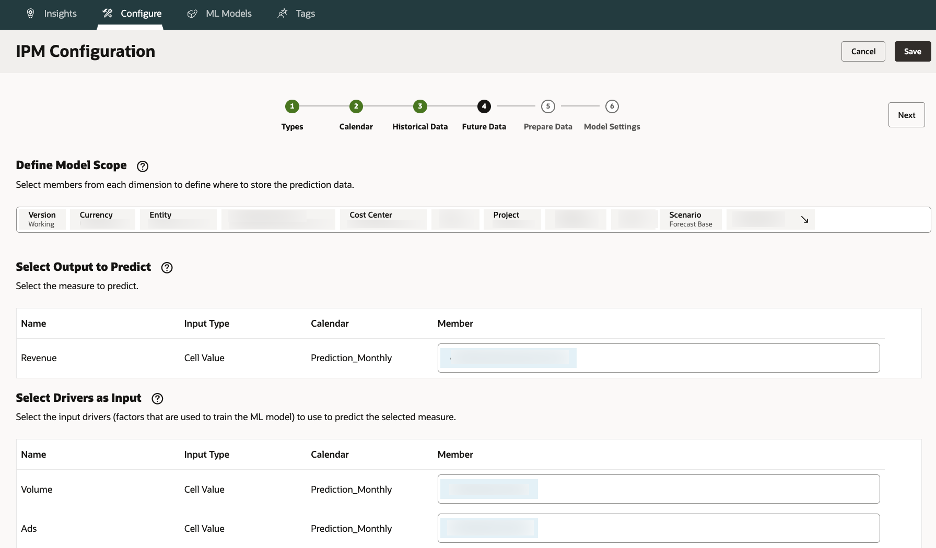The height and width of the screenshot is (548, 936).
Task: Open help icon next to Define Model Scope
Action: (x=142, y=166)
